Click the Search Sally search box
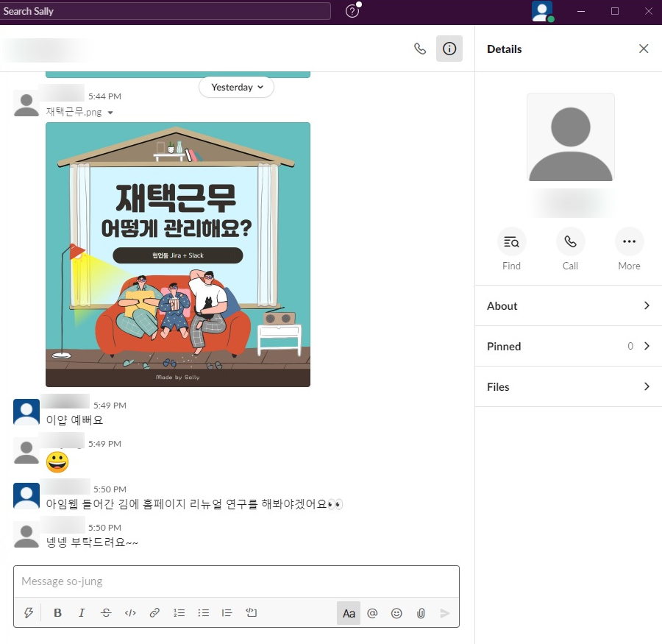The height and width of the screenshot is (644, 662). pyautogui.click(x=165, y=11)
